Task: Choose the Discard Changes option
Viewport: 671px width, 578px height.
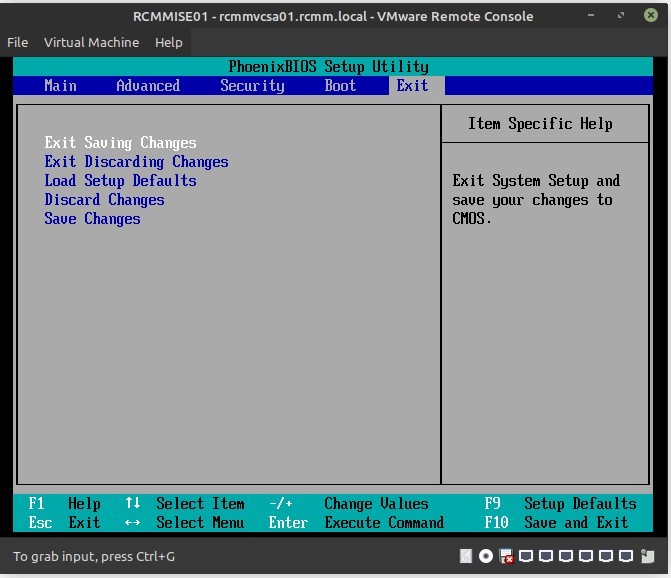Action: (104, 200)
